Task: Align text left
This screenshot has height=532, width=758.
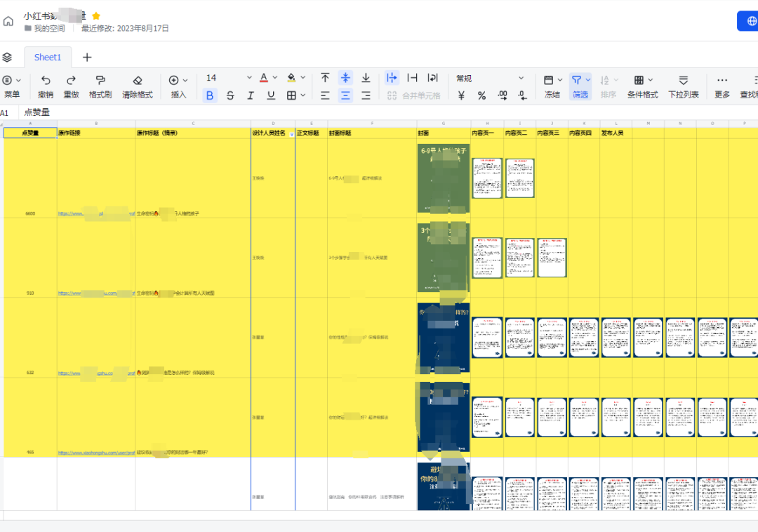Action: 325,95
